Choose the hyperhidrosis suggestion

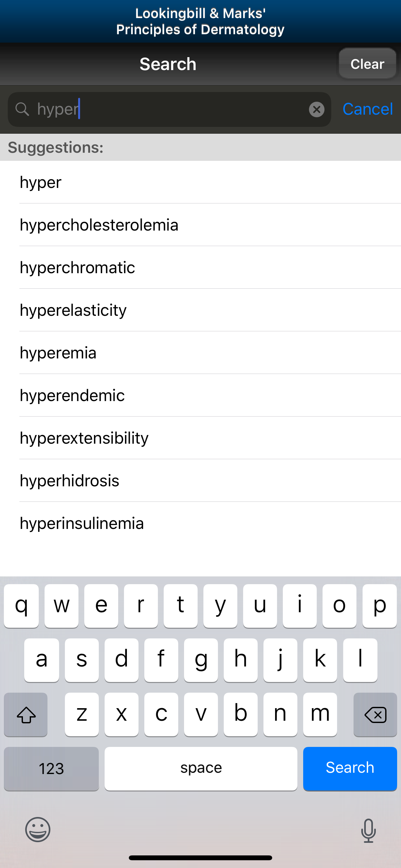(69, 480)
